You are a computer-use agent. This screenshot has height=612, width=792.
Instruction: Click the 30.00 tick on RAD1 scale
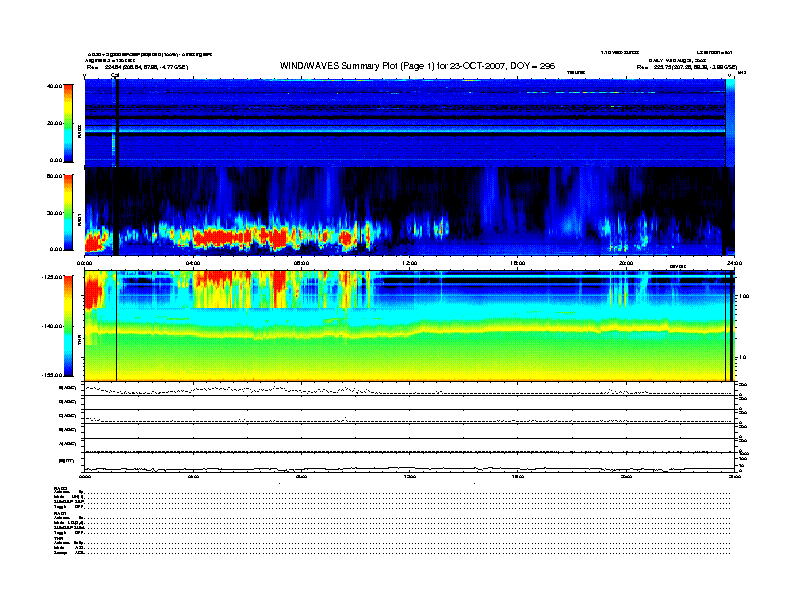[55, 213]
